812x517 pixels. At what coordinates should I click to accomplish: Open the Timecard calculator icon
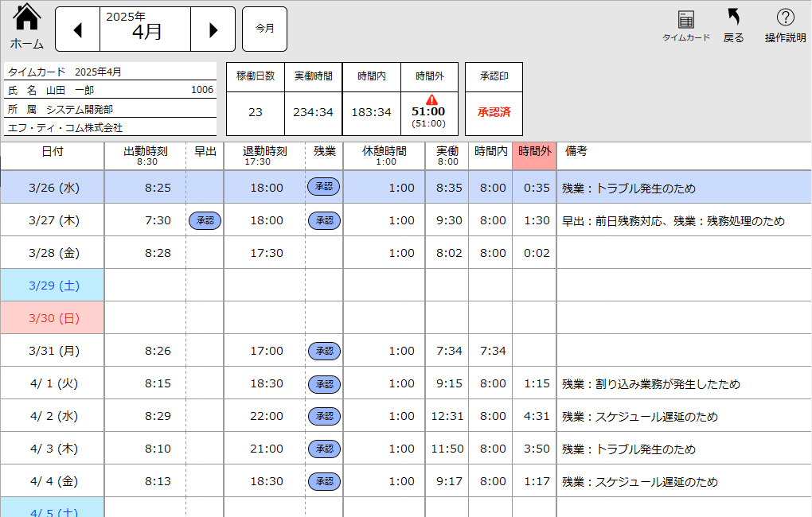coord(685,19)
